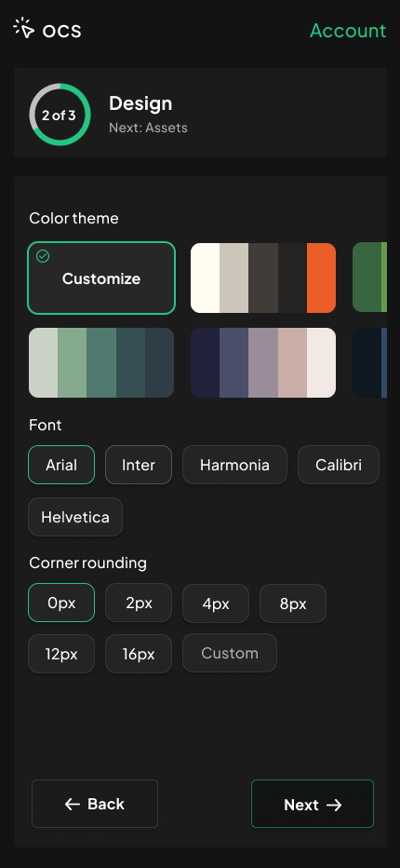This screenshot has width=400, height=868.
Task: Select the partially visible green palette
Action: point(369,278)
